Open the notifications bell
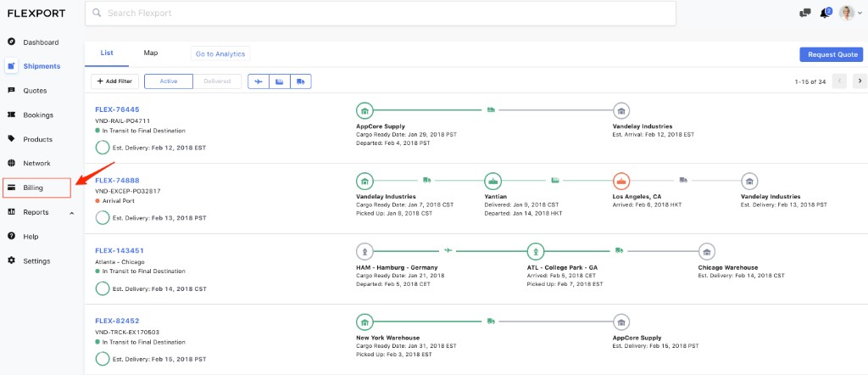 (826, 13)
